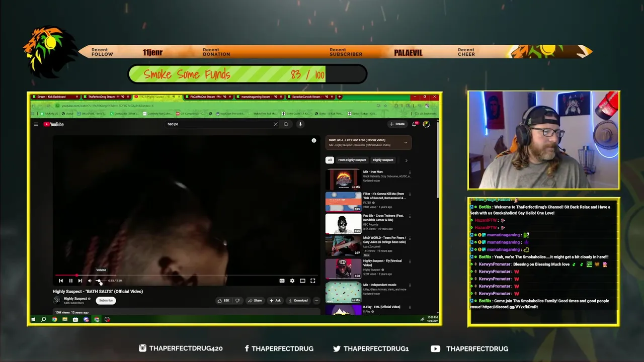Select the All filter chip
Image resolution: width=644 pixels, height=362 pixels.
tap(330, 160)
